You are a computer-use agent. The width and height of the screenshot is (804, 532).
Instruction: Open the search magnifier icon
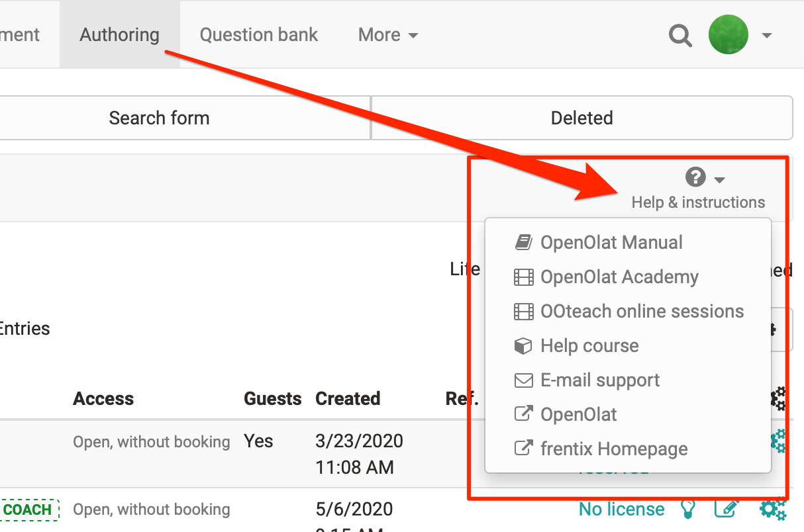[x=680, y=34]
